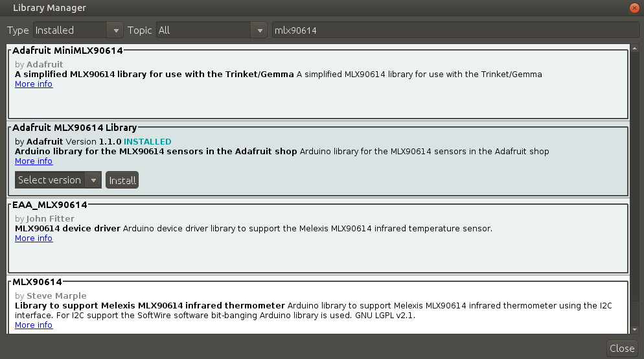
Task: Open the Type filter dropdown showing Installed
Action: tap(78, 30)
